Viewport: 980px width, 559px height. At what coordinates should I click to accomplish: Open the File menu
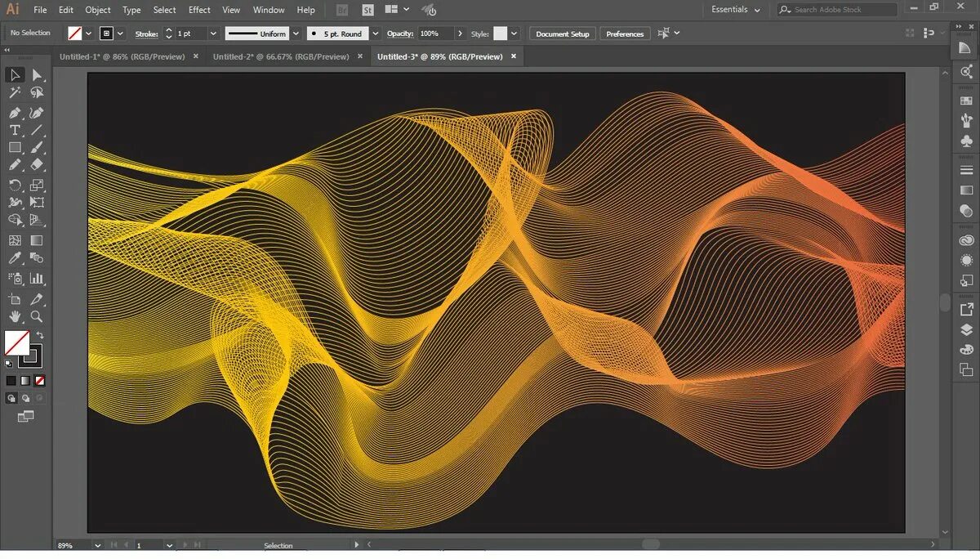[x=40, y=10]
